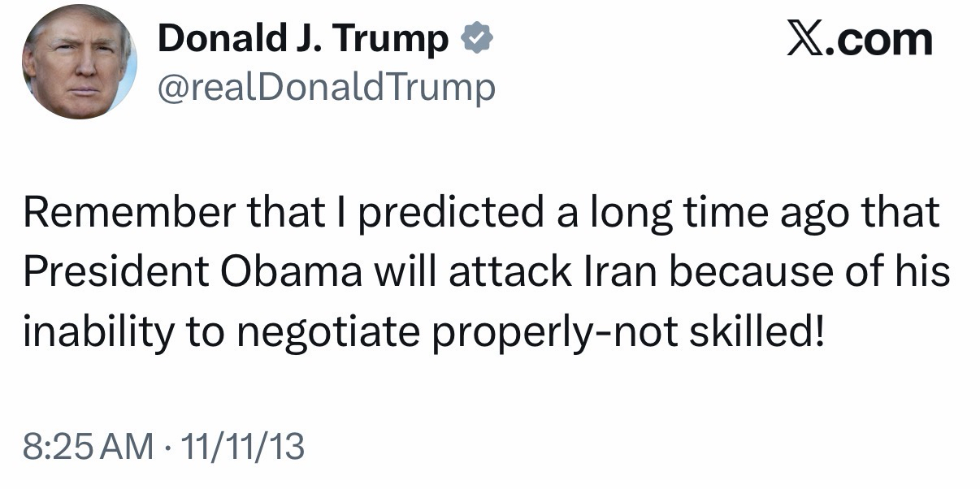Click the 8:25 AM timestamp
This screenshot has width=980, height=489.
click(89, 446)
